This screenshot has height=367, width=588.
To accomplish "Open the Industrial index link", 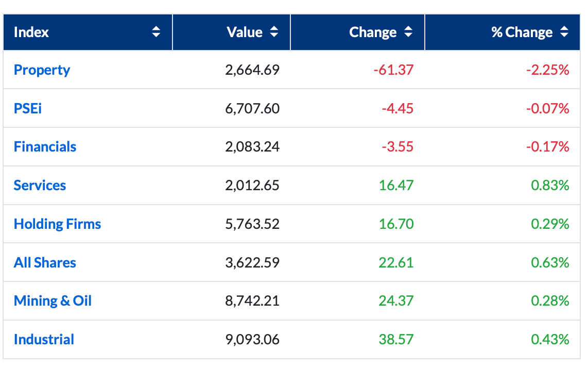I will pyautogui.click(x=44, y=340).
